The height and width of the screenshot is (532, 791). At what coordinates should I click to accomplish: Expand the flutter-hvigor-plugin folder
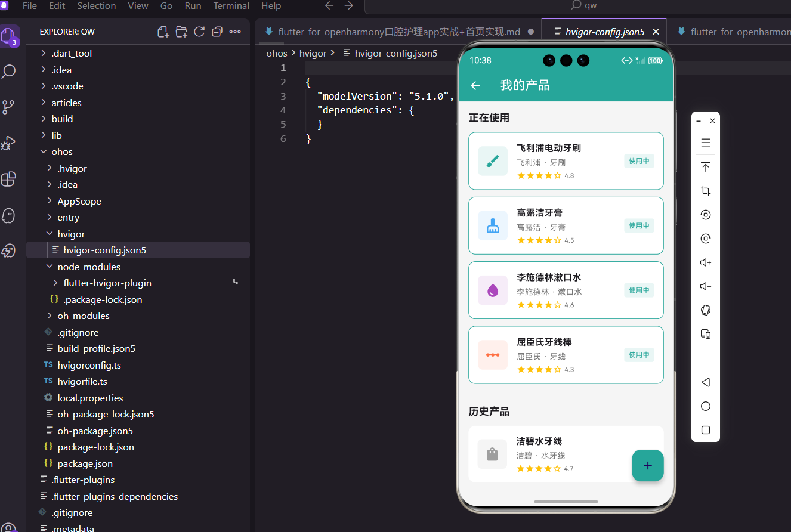click(x=138, y=283)
